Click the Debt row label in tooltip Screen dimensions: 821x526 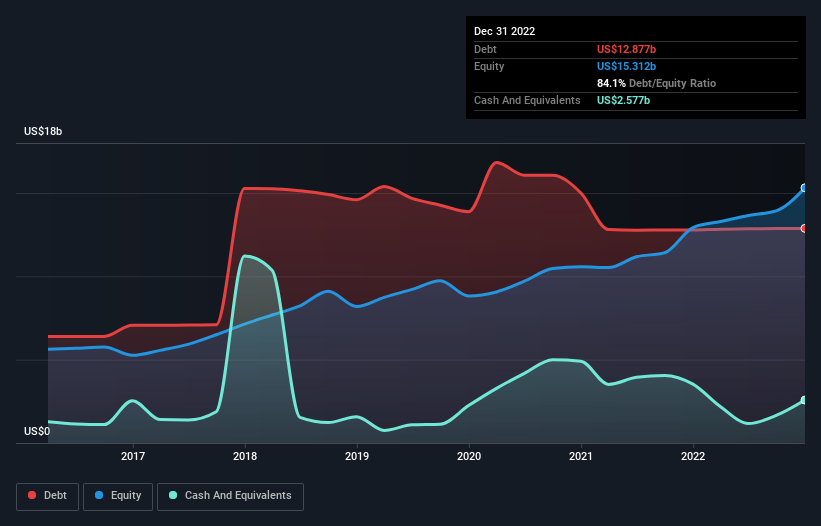[485, 49]
